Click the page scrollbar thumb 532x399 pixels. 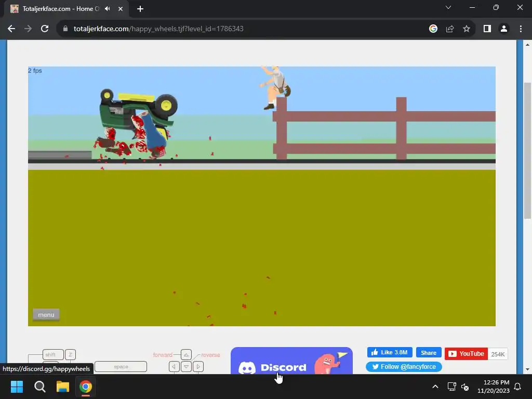click(x=527, y=151)
